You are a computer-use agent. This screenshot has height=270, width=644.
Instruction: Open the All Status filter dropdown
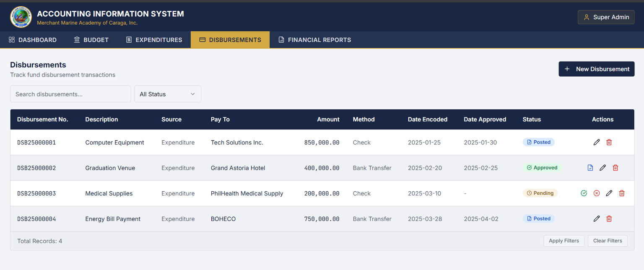click(x=168, y=94)
